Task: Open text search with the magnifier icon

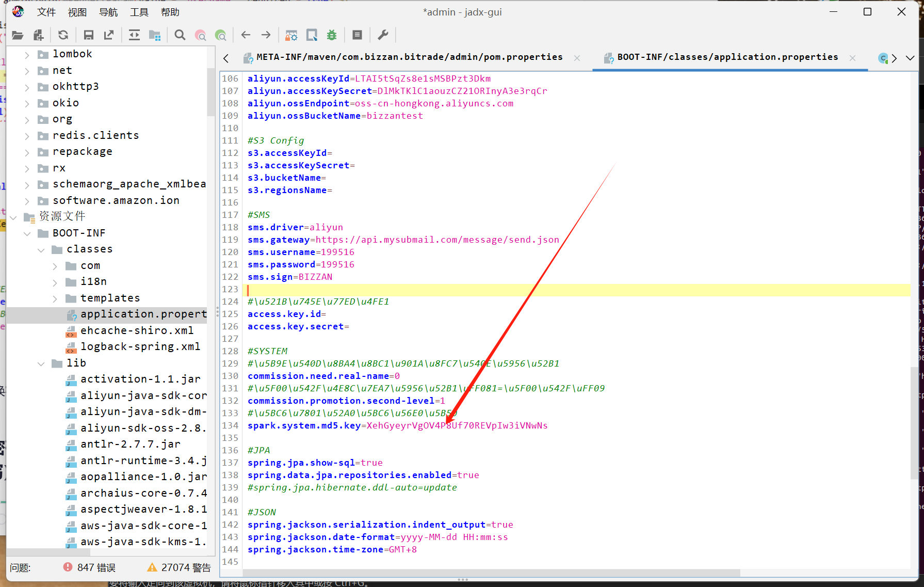Action: pyautogui.click(x=180, y=35)
